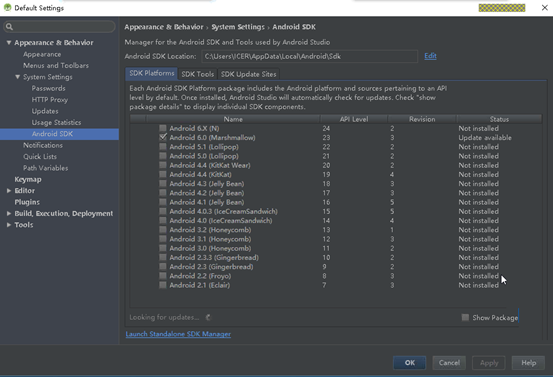
Task: Check the Android 5.1 (Lollipop) checkbox
Action: [163, 146]
